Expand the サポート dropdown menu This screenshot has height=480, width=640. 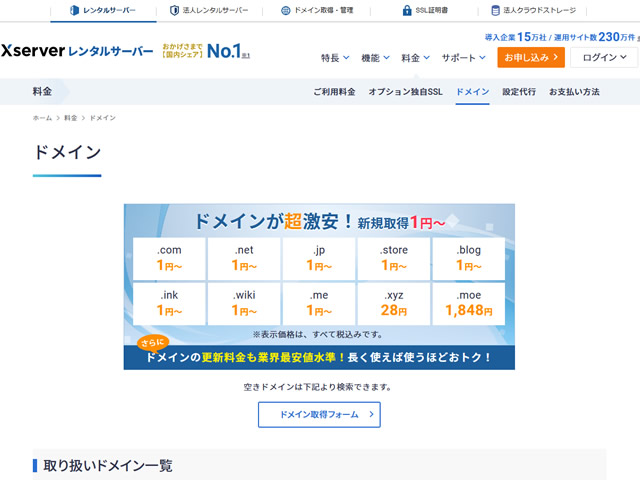point(463,58)
